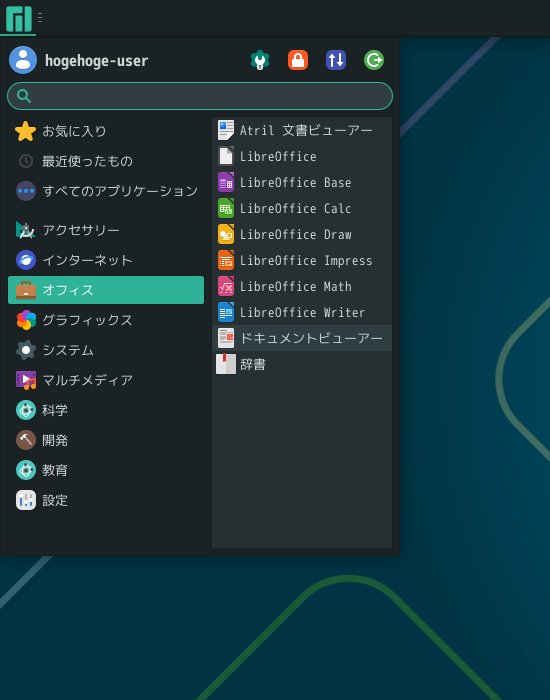Click the star icon beside お気に入り
The width and height of the screenshot is (550, 700).
click(25, 131)
